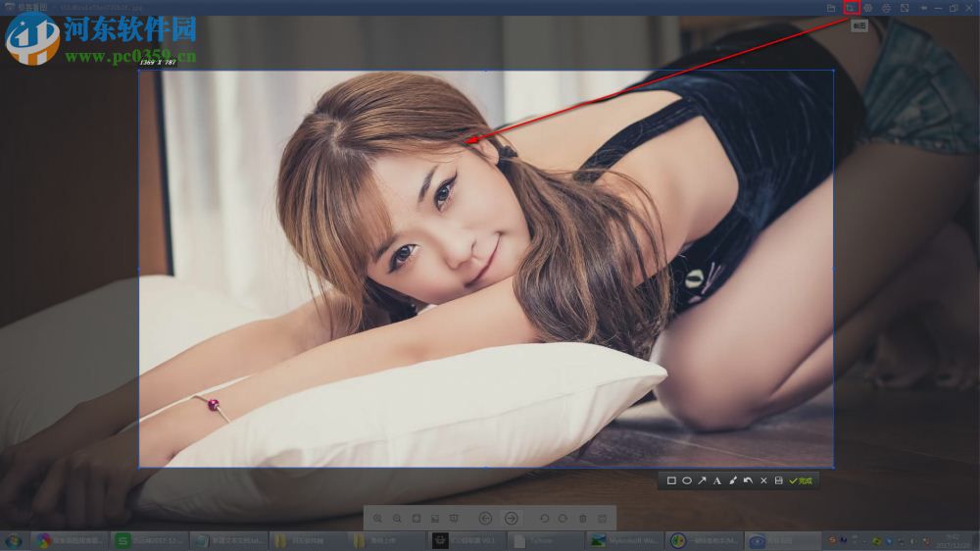Viewport: 980px width, 551px height.
Task: Click the print icon in the title bar
Action: pos(886,8)
